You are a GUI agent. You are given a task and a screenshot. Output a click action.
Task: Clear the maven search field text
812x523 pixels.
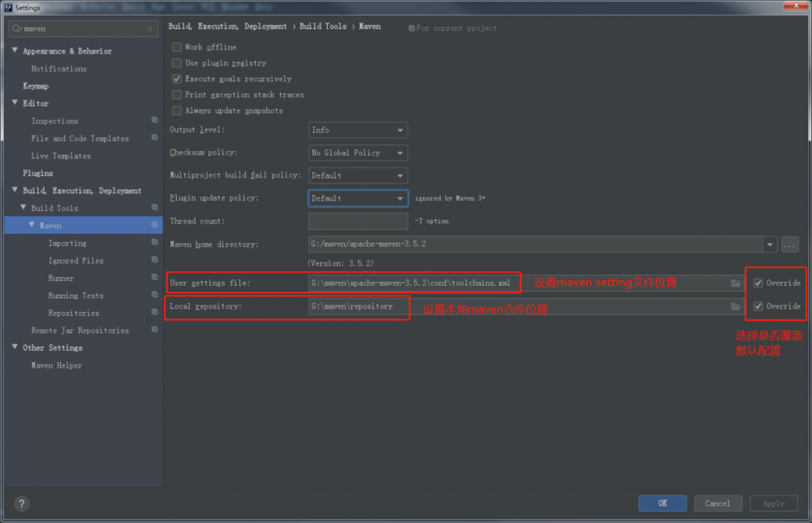[x=150, y=29]
